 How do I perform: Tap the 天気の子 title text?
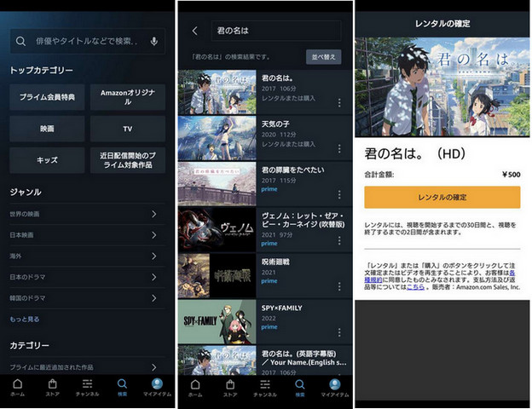[x=275, y=124]
